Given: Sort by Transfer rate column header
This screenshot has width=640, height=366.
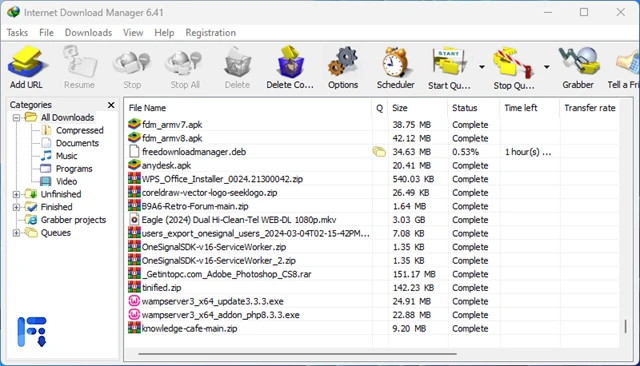Looking at the screenshot, I should 590,108.
